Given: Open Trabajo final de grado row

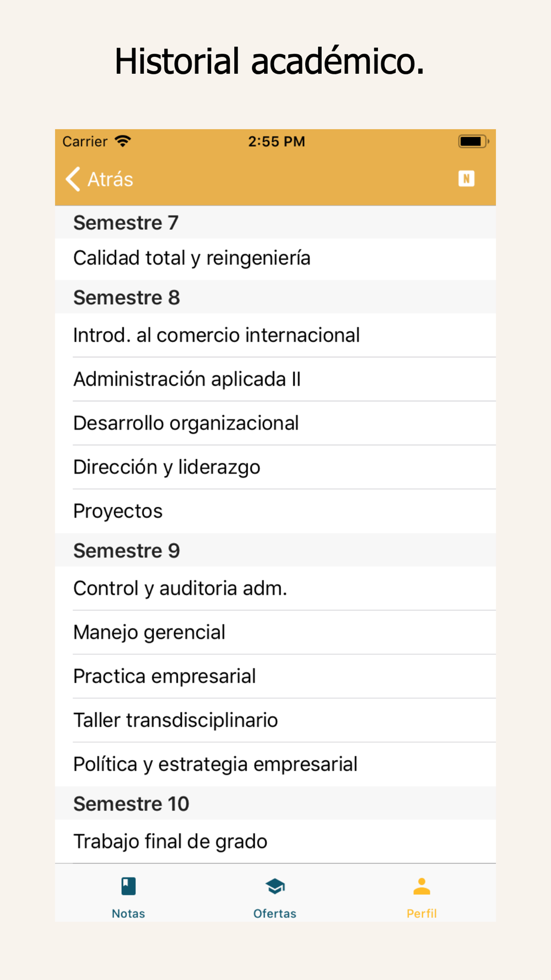Looking at the screenshot, I should coord(275,842).
